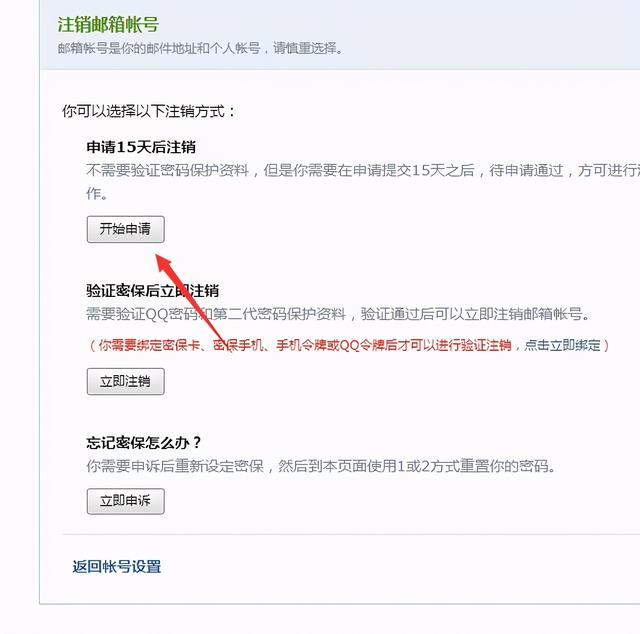Click the wrapped 作。 text above 开始申请

point(97,194)
